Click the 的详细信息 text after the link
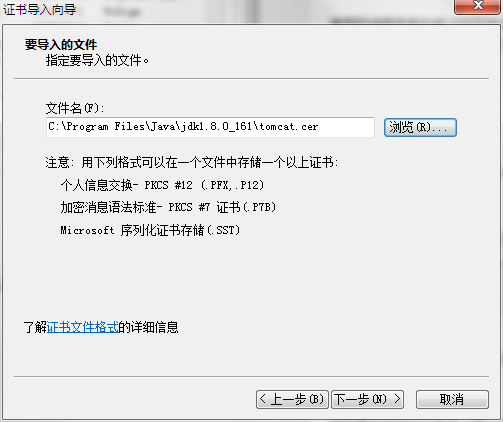 click(x=148, y=327)
